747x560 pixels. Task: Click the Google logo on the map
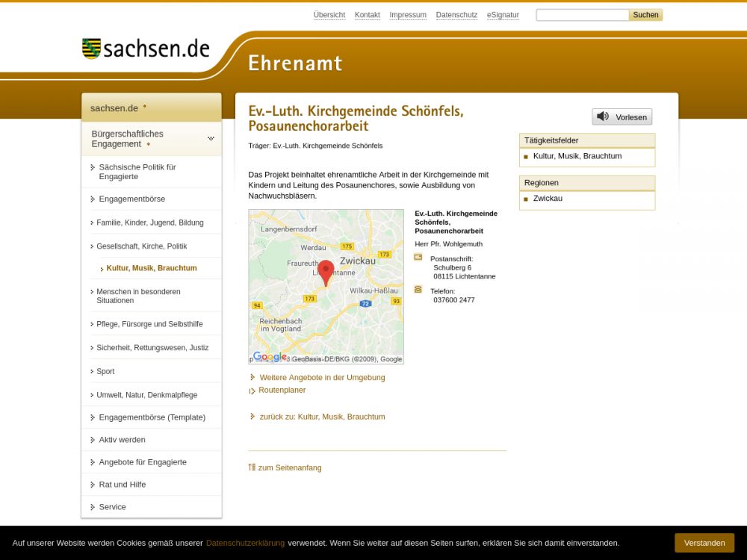(268, 357)
